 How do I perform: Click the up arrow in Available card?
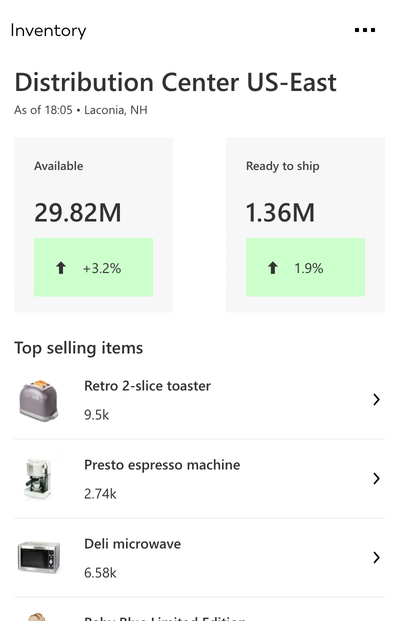(61, 268)
